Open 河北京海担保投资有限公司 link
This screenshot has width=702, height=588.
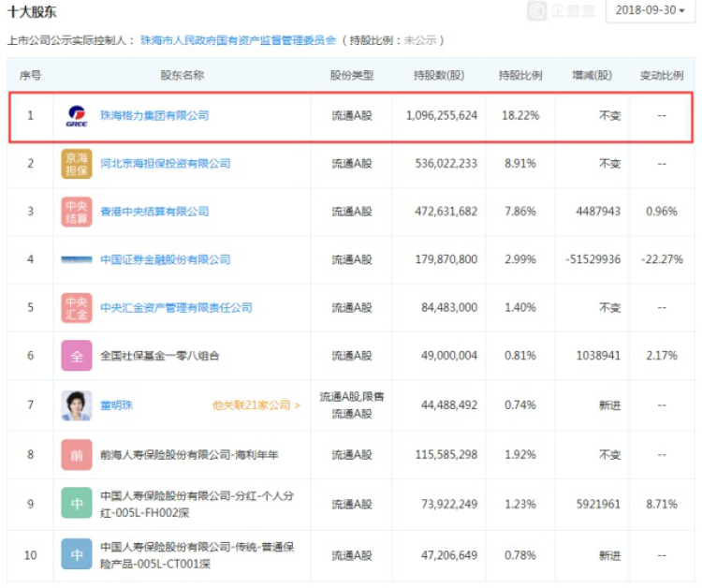click(165, 164)
